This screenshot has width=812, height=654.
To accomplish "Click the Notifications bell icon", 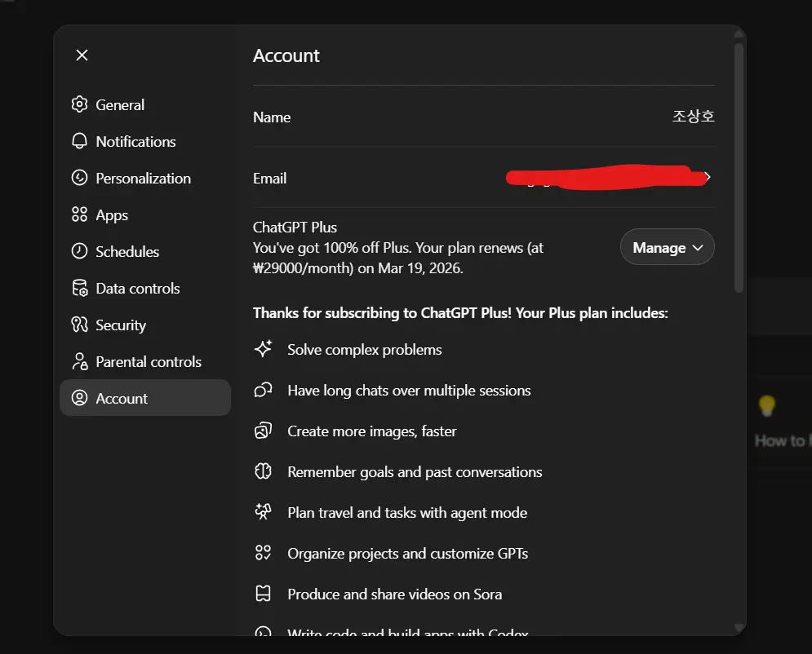I will click(79, 141).
